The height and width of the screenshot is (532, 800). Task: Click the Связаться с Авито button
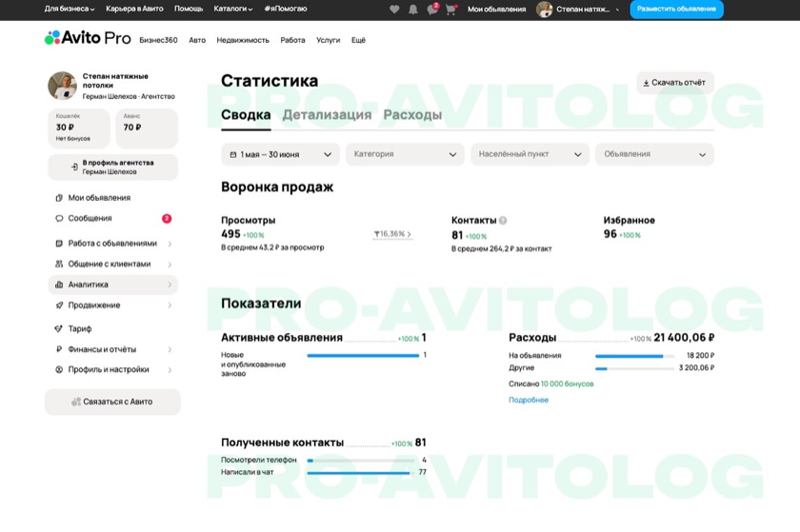coord(112,402)
